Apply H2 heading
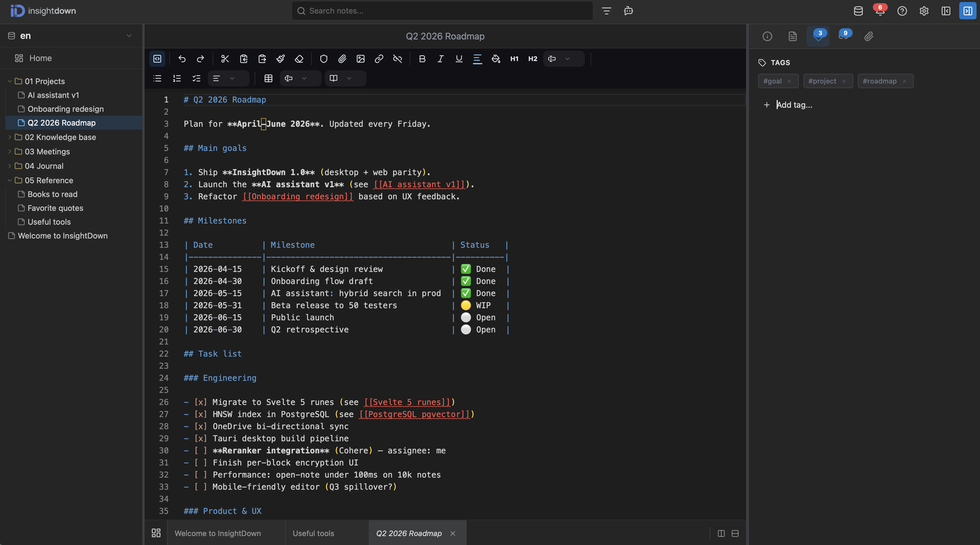Screen dimensions: 980x545 click(533, 58)
